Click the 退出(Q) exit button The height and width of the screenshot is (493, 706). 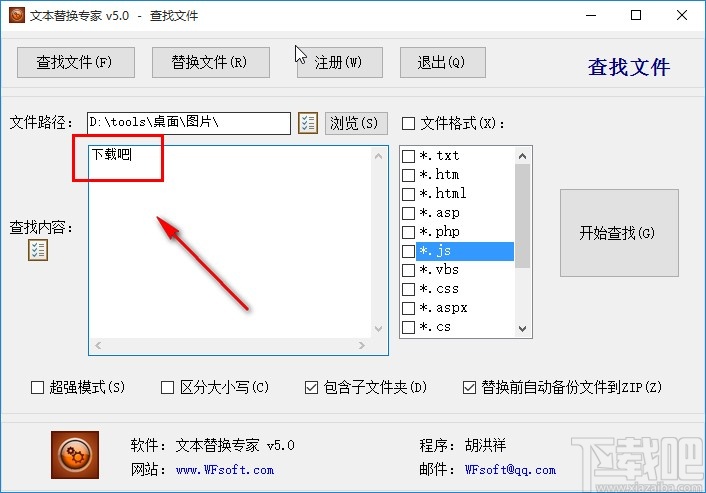coord(443,62)
